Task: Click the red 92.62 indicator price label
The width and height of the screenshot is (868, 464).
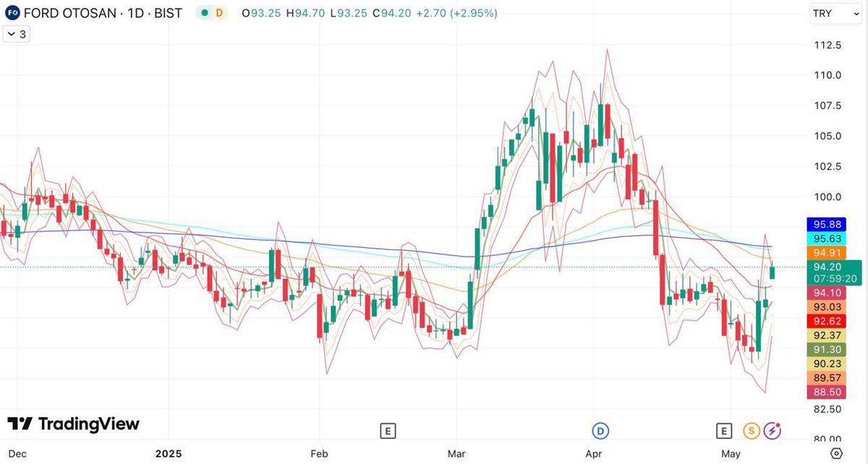Action: 827,321
